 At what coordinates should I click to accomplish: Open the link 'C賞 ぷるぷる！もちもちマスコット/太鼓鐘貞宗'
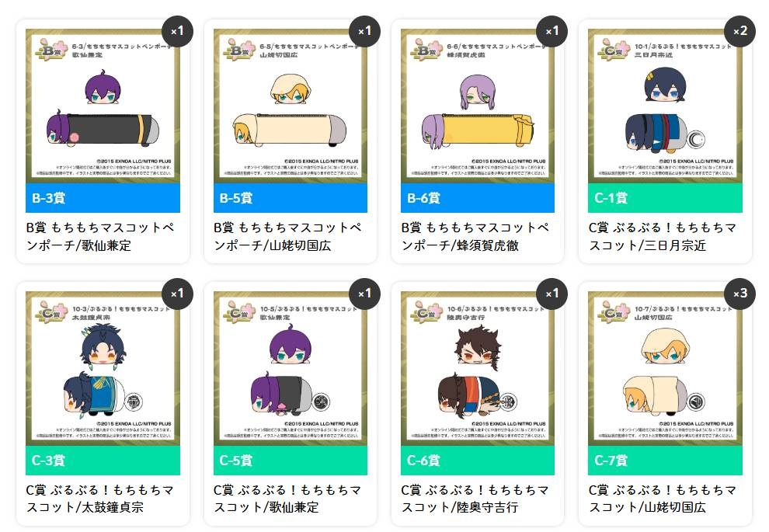(100, 499)
